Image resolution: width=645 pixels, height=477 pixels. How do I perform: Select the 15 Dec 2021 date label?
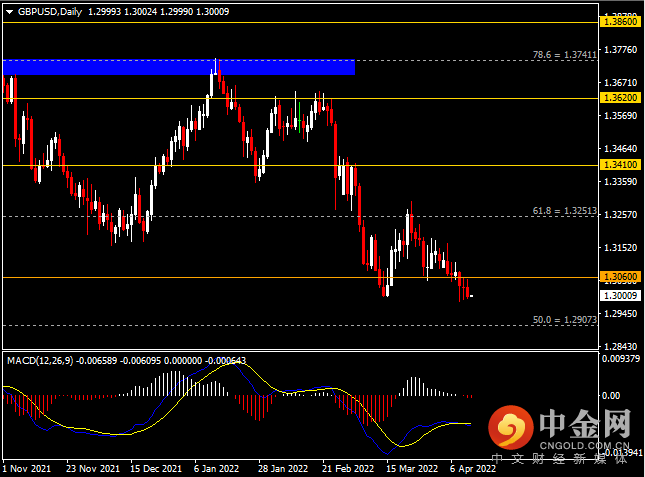tap(155, 469)
